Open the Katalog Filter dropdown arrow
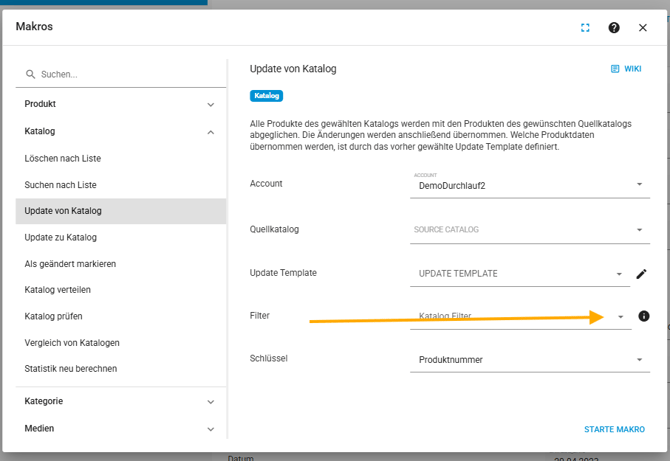670x461 pixels. coord(620,317)
